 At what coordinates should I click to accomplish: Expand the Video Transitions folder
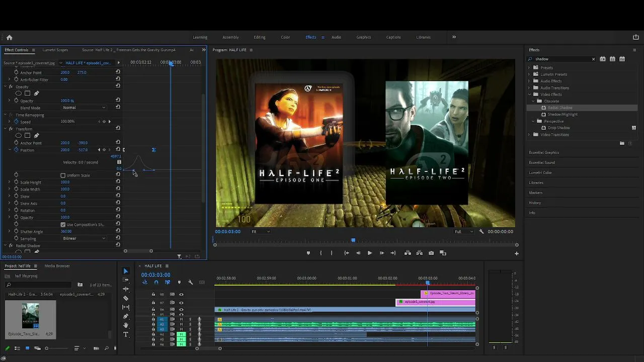pyautogui.click(x=529, y=135)
